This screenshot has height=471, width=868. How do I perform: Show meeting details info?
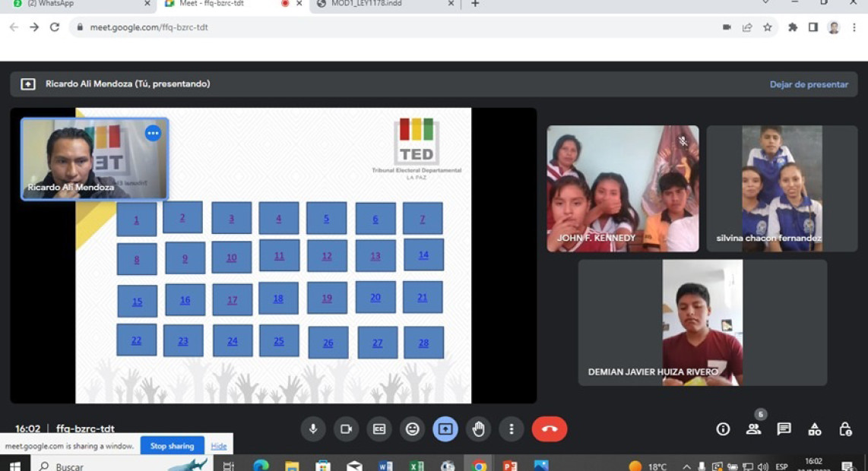721,429
